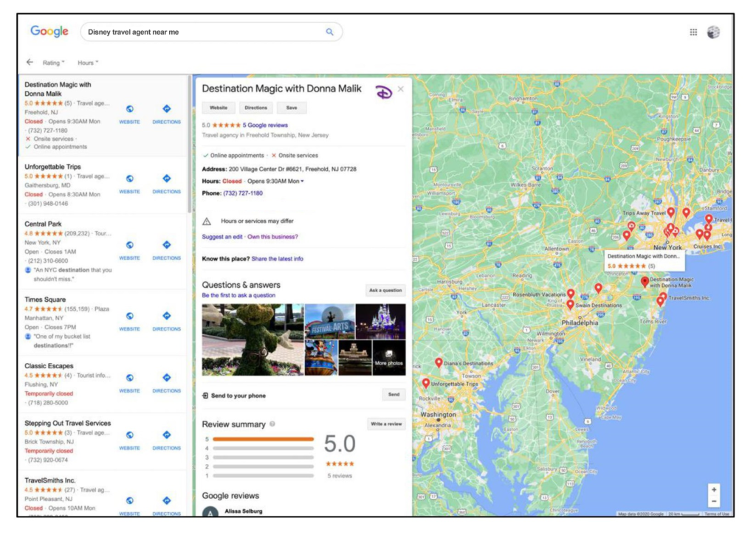Select the TravelSmiths Inc. listing title
The image size is (756, 535).
50,480
